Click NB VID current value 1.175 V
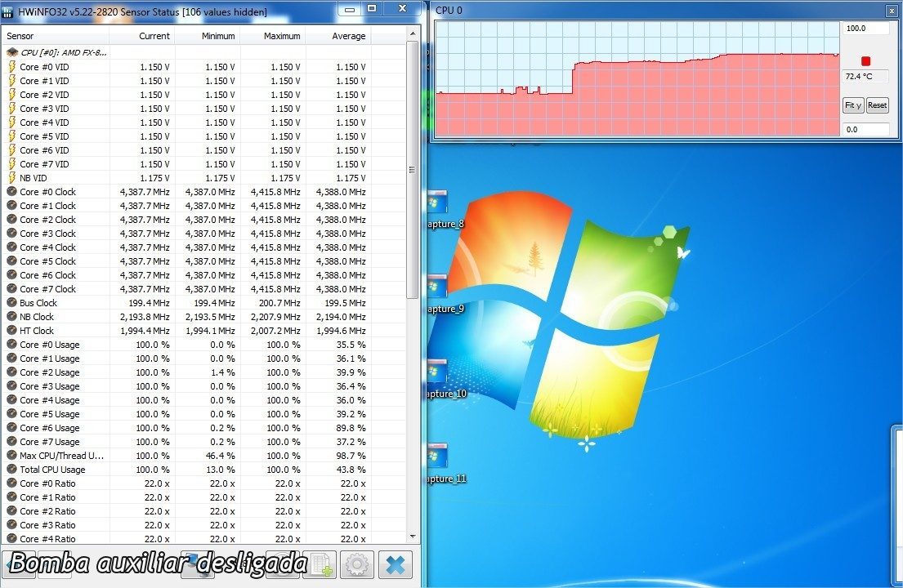 [155, 178]
